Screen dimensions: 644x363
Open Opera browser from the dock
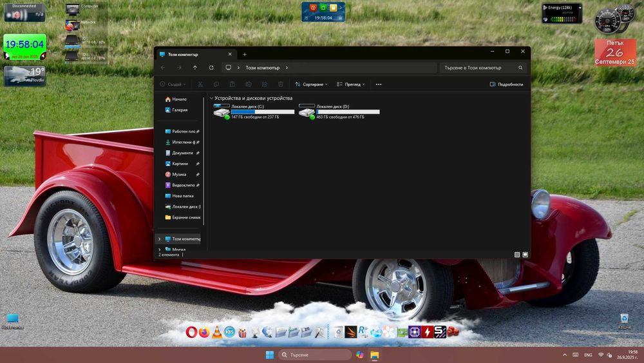(x=191, y=333)
